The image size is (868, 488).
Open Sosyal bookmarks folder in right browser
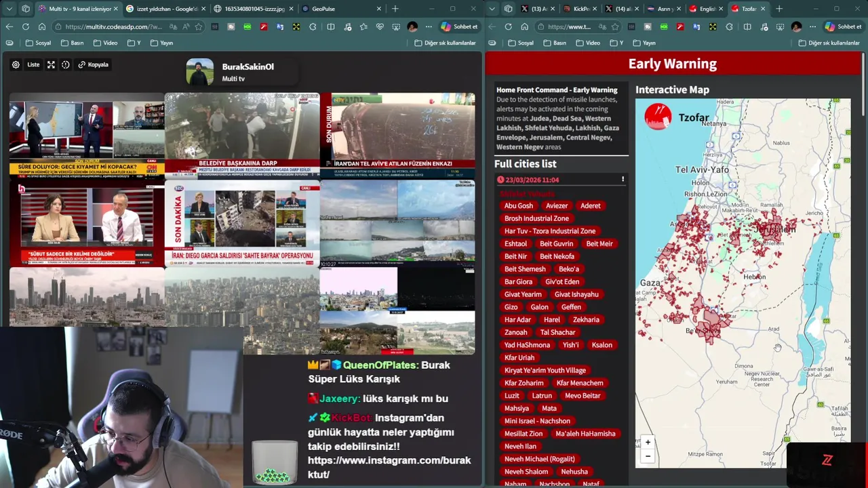(x=521, y=43)
